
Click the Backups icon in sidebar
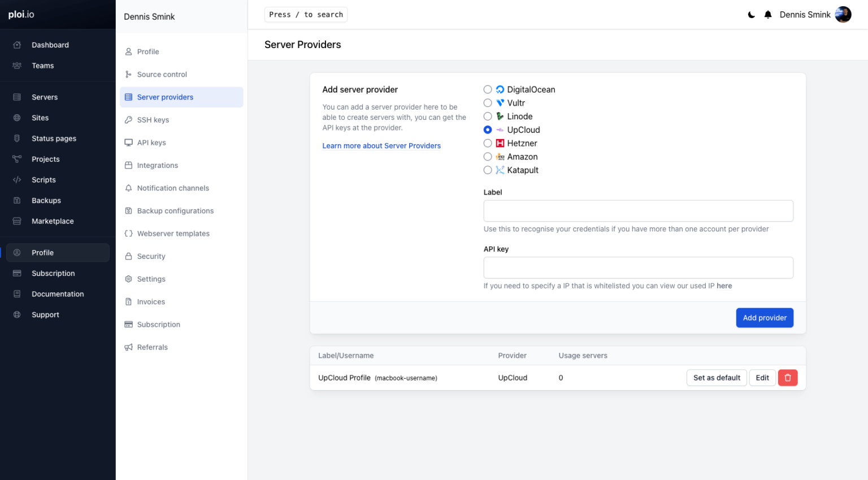tap(17, 201)
